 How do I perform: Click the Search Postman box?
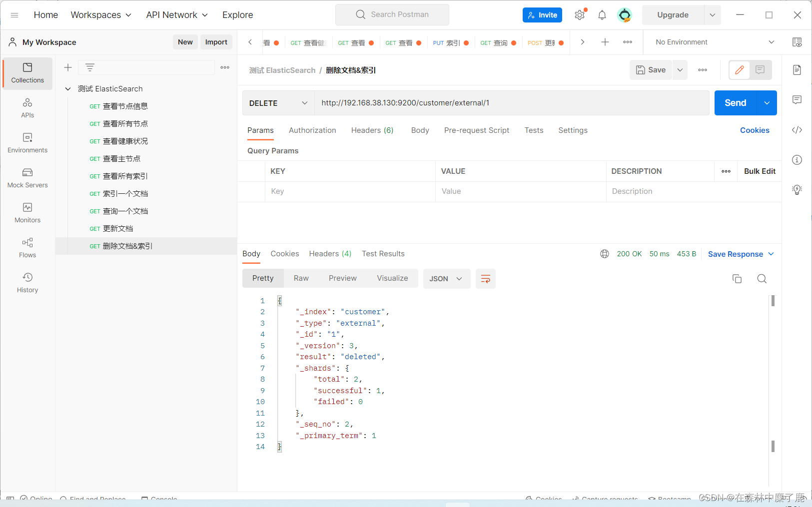tap(392, 14)
